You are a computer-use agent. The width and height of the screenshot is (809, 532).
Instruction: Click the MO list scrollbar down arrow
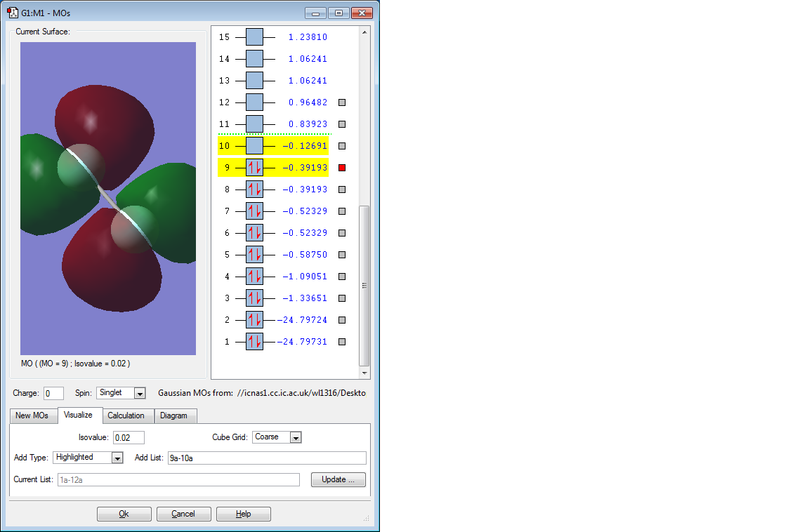364,373
